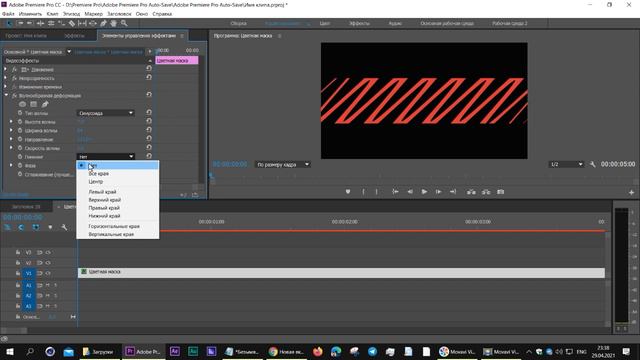Image resolution: width=640 pixels, height=360 pixels.
Task: Open the Файл menu
Action: coord(8,14)
